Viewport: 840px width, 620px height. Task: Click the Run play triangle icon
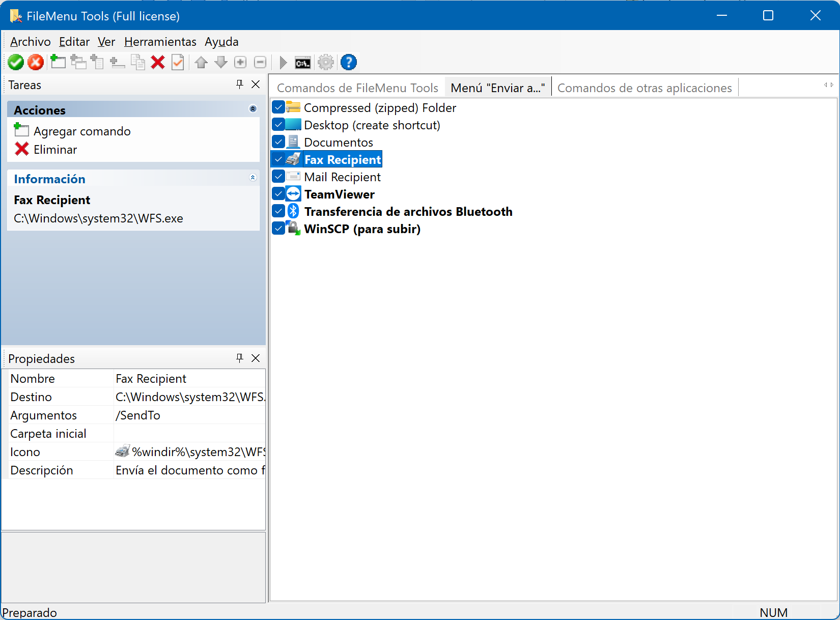tap(284, 63)
